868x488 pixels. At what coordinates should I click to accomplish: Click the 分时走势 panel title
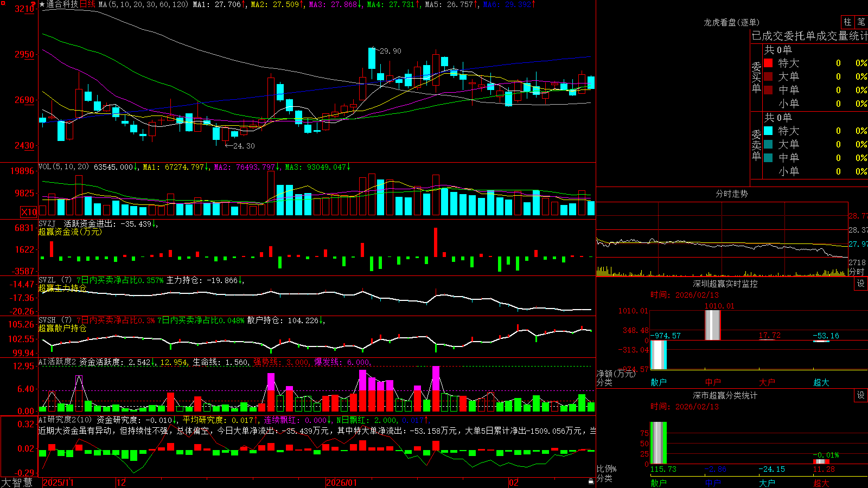coord(732,194)
